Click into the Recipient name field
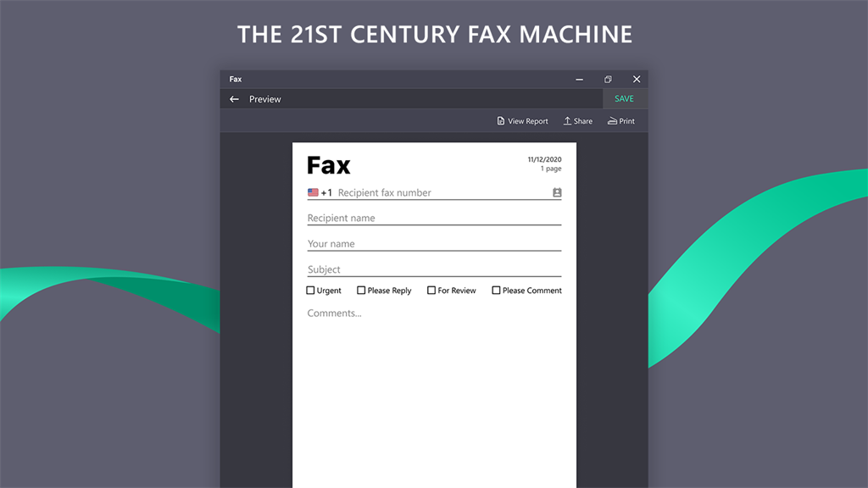 click(x=434, y=218)
